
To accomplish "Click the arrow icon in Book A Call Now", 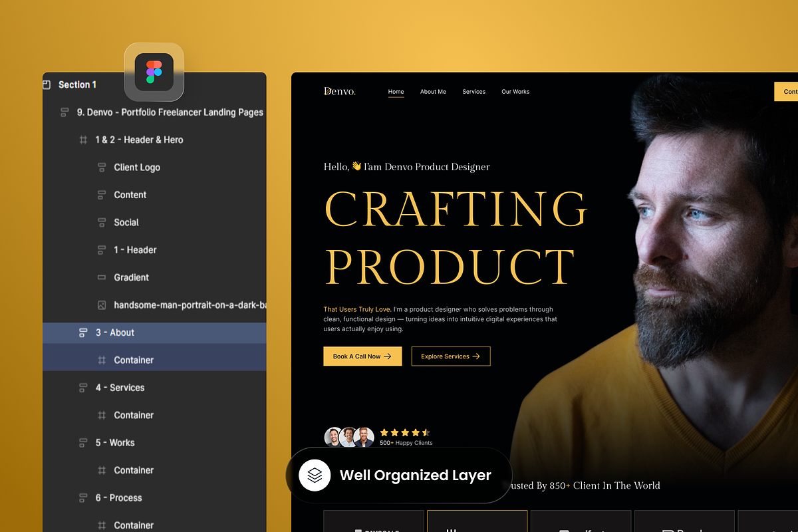I will coord(388,356).
